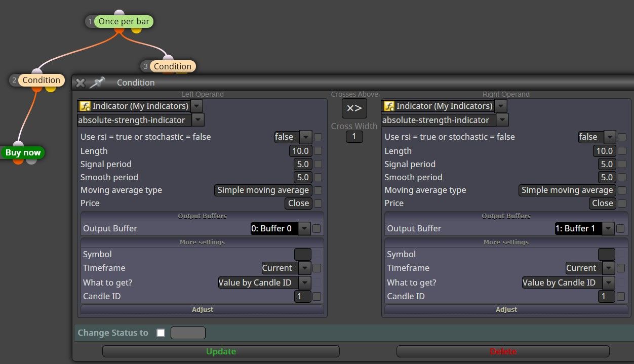Click input connector above Buy now node

click(18, 145)
